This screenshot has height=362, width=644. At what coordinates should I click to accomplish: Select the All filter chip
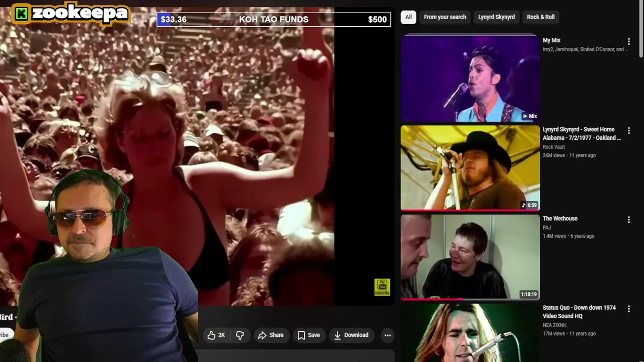click(x=409, y=17)
